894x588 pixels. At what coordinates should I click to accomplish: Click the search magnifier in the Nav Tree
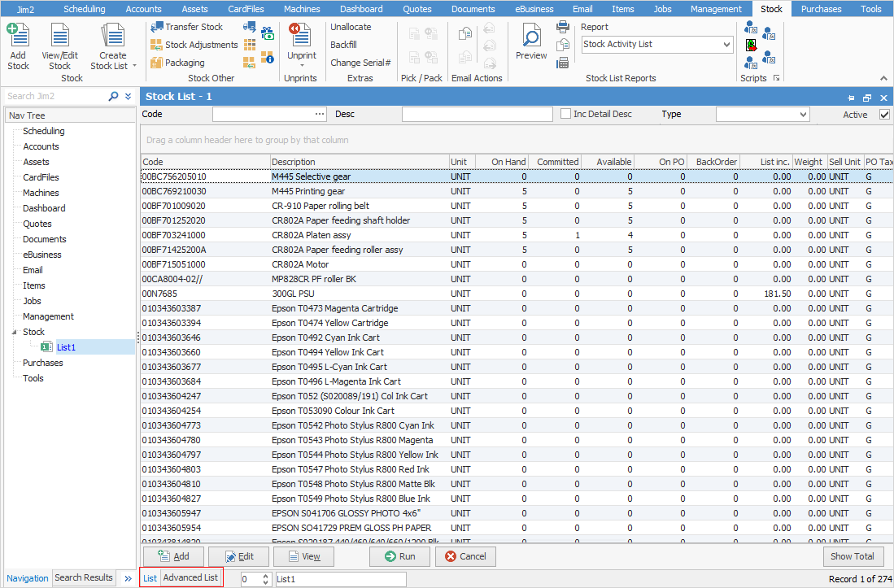114,97
